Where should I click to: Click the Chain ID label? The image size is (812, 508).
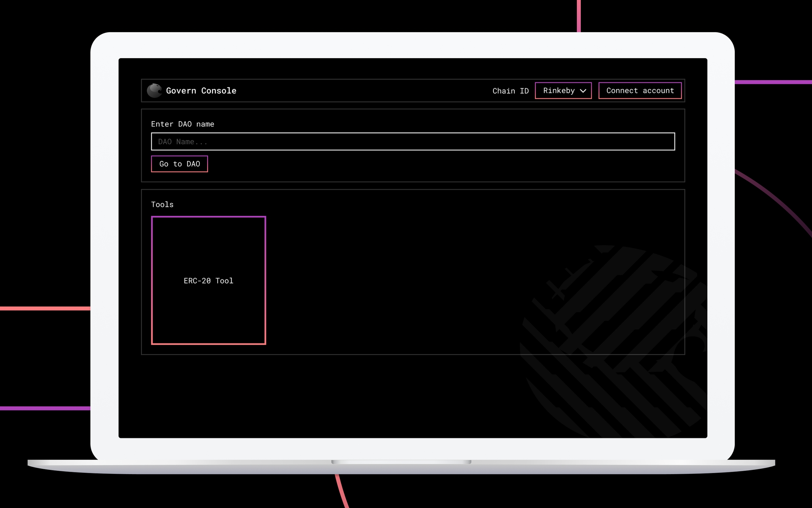[510, 91]
